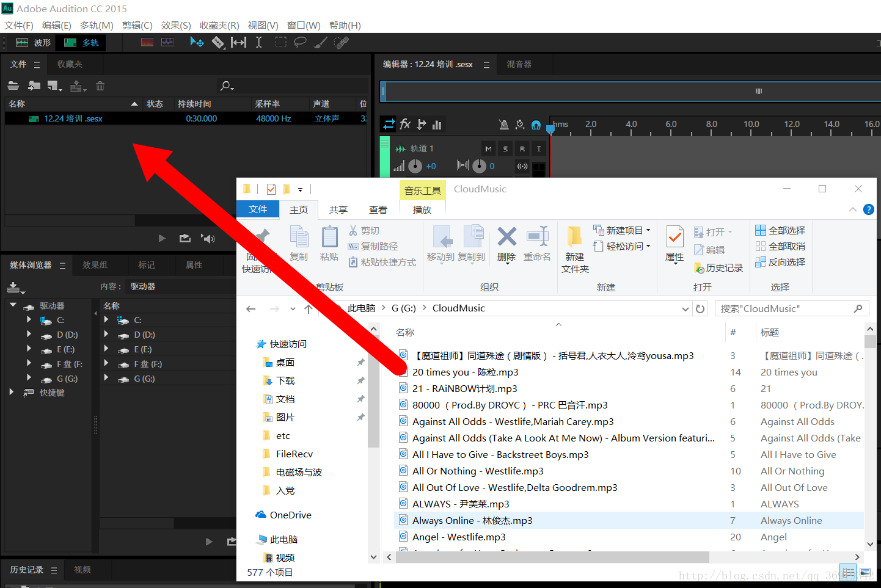Show the spectral frequency display icon
881x588 pixels.
coord(147,42)
